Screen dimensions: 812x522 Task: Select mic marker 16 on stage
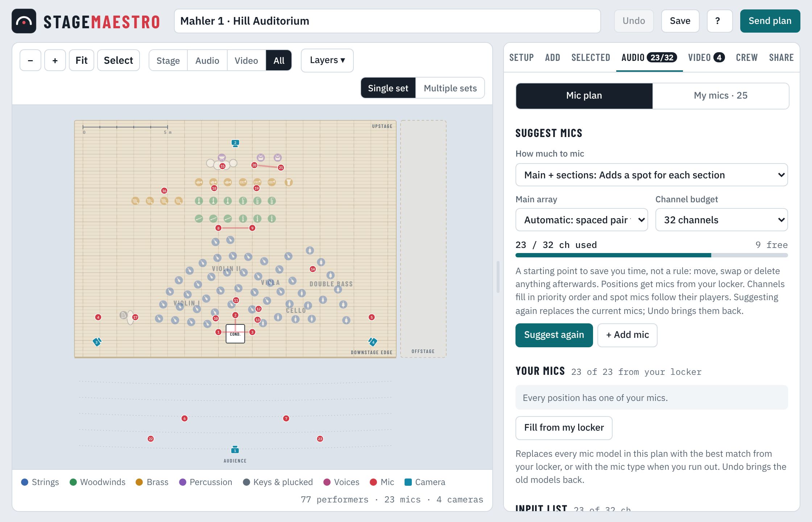click(x=164, y=191)
